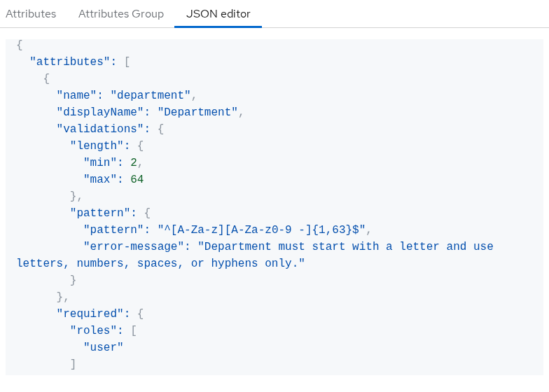Click the "length" key
549x392 pixels.
point(97,146)
